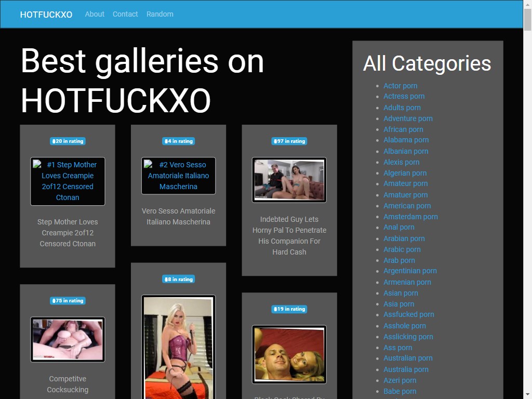532x399 pixels.
Task: Click the '19 in rating' badge
Action: tap(289, 309)
